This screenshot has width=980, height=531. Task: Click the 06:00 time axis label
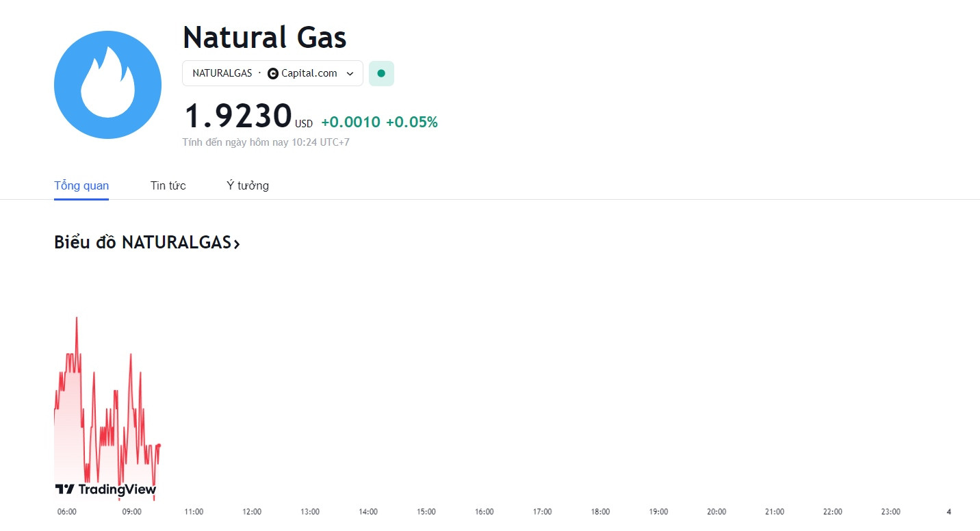coord(67,512)
